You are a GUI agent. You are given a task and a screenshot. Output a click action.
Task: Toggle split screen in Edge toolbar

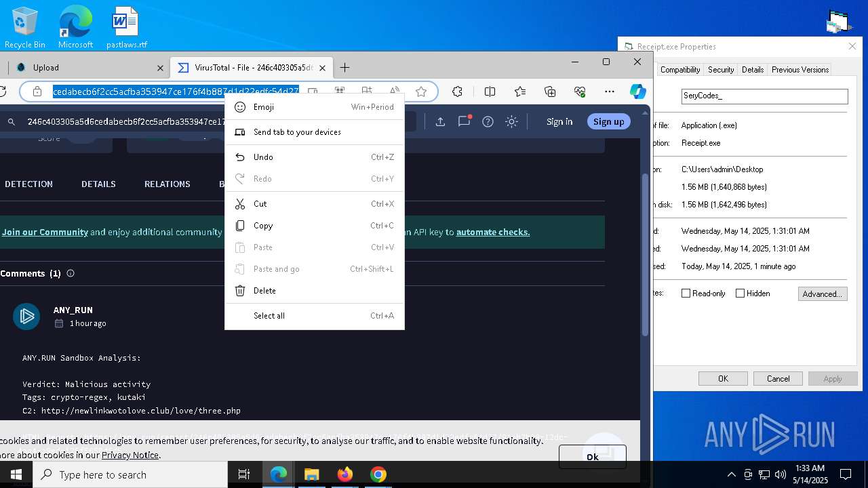490,91
